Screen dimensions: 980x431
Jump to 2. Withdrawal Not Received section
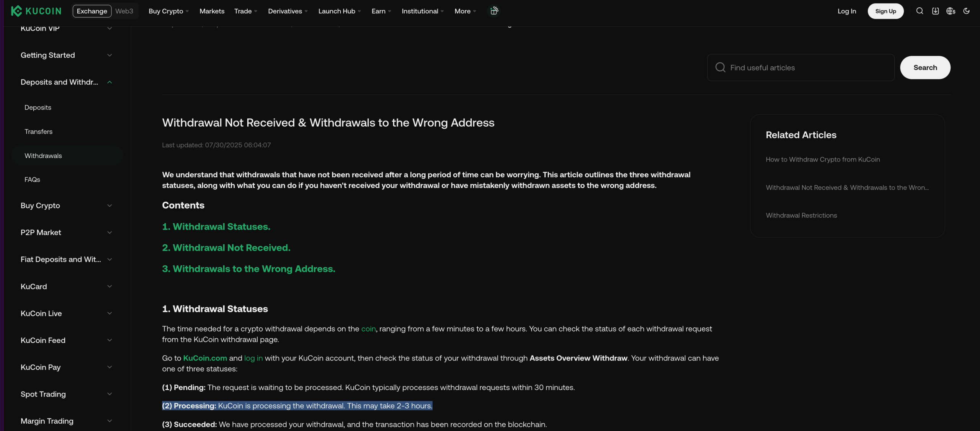pos(226,247)
